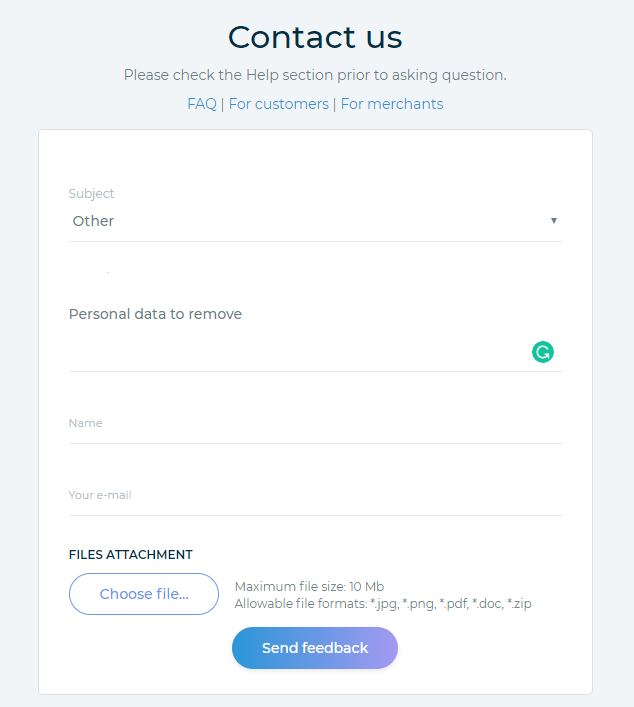The height and width of the screenshot is (707, 634).
Task: Click the Contact us heading
Action: (315, 38)
